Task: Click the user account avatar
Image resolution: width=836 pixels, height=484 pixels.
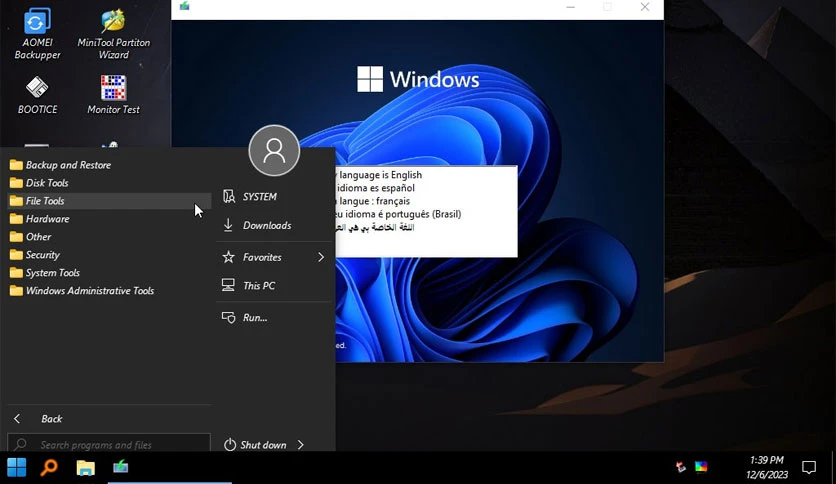Action: coord(274,150)
